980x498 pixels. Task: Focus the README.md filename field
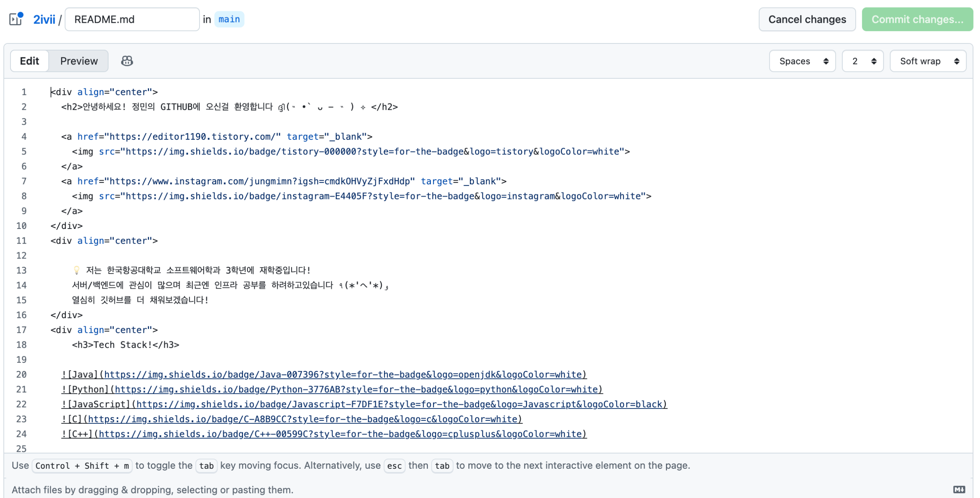tap(132, 19)
